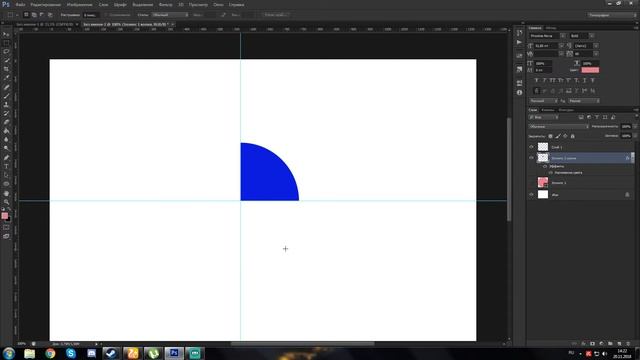
Task: Toggle lock position icon
Action: tap(565, 136)
